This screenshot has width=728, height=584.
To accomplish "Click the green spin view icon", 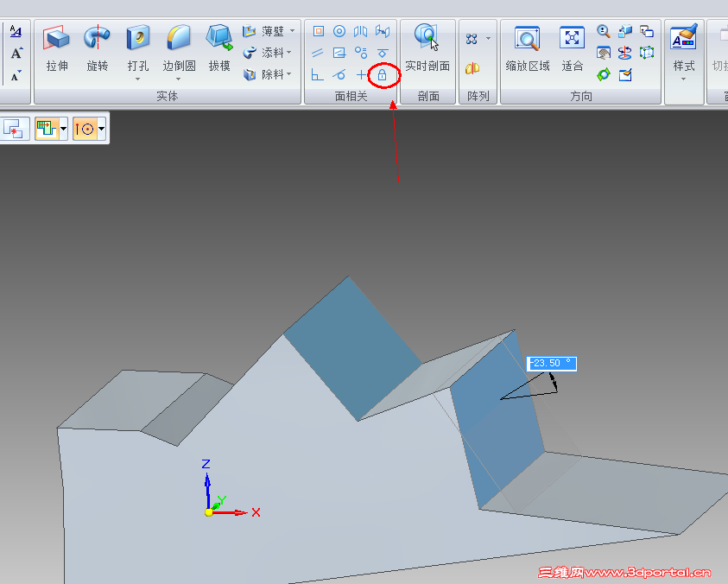I will coord(604,74).
